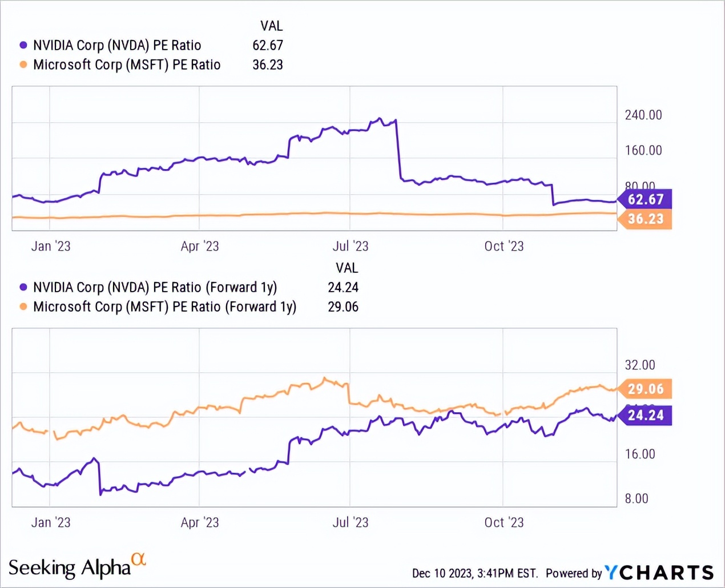This screenshot has height=588, width=725.
Task: Click orange dot beside MSFT Forward PE
Action: (23, 307)
